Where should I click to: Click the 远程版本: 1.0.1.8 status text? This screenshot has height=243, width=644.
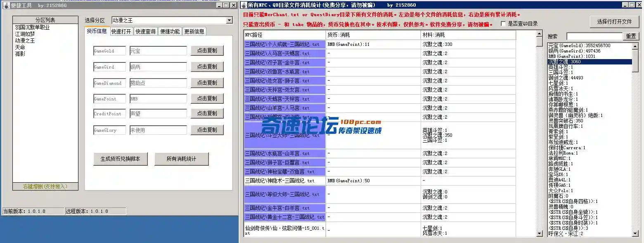pyautogui.click(x=87, y=211)
